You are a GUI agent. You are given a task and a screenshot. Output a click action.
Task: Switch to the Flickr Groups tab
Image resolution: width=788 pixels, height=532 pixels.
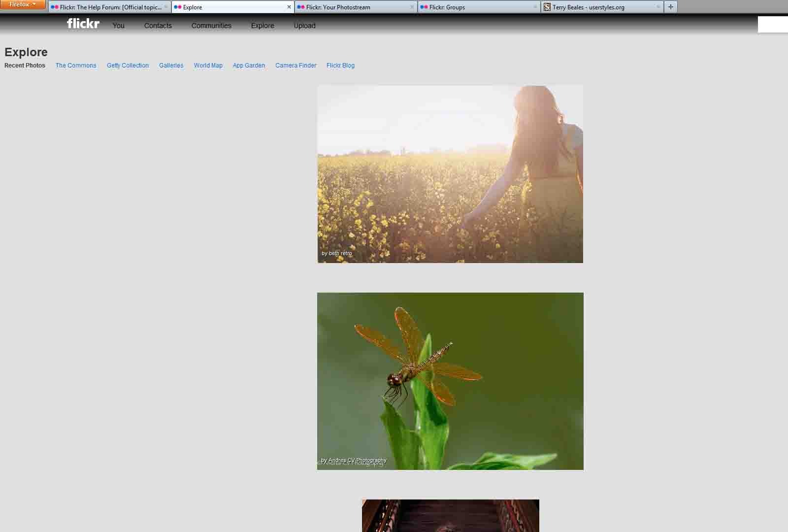(479, 7)
